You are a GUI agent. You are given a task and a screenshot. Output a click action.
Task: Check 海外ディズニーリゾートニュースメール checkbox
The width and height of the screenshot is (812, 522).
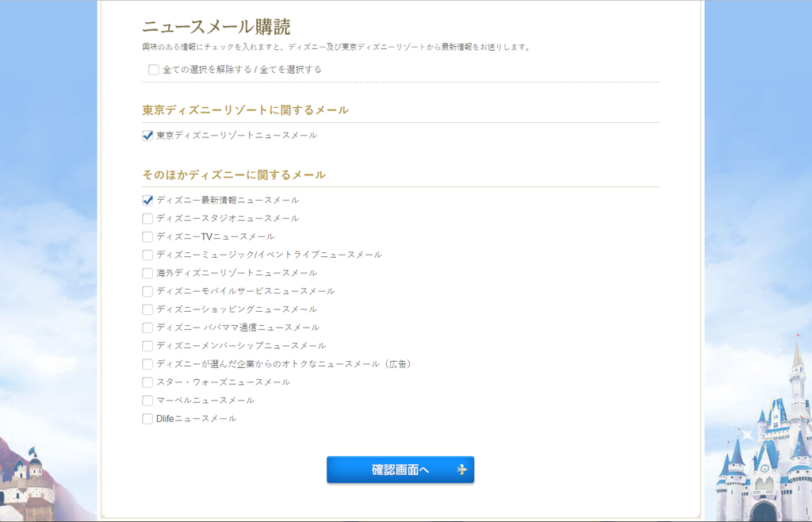(147, 273)
